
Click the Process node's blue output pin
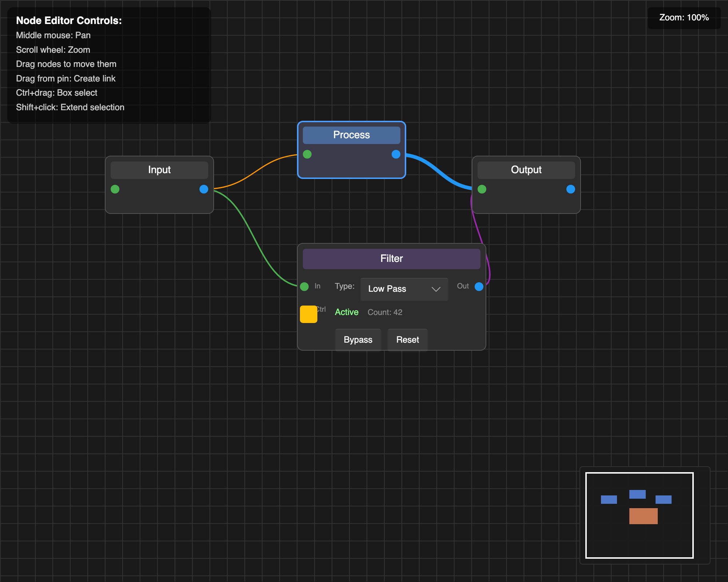click(x=396, y=154)
